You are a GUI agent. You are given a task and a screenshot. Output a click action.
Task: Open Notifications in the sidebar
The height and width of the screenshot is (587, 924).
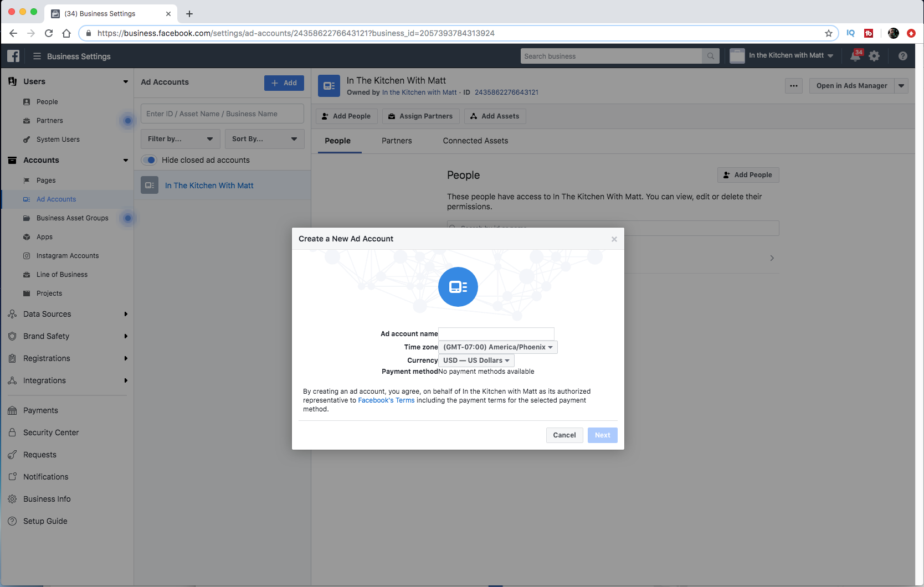coord(46,477)
